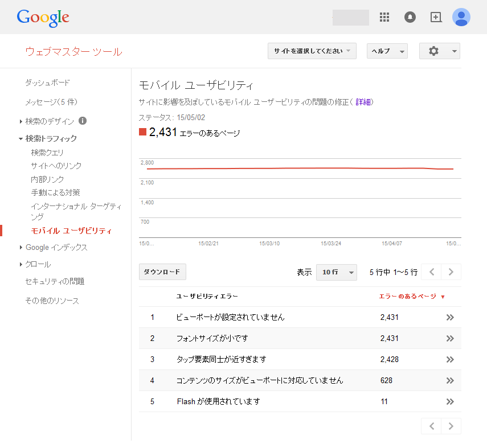Screen dimensions: 487x448
Task: Click the 5 行中 1～5 行 pager text
Action: tap(394, 272)
